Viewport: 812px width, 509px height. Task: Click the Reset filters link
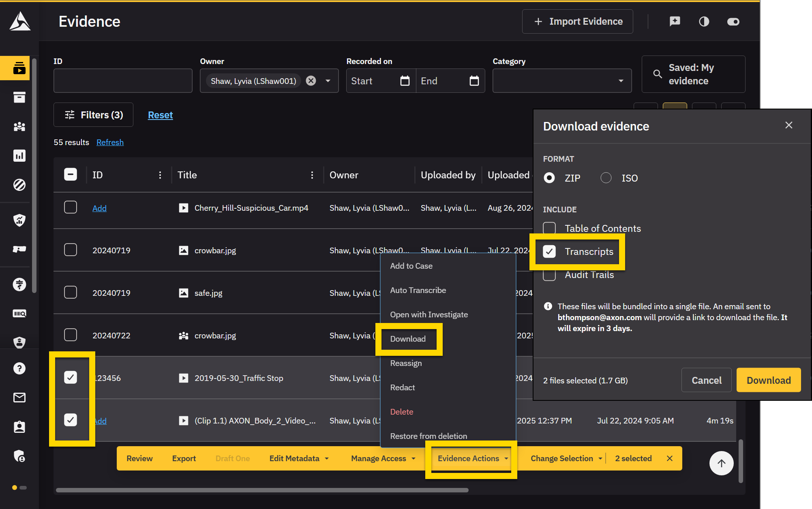[160, 115]
